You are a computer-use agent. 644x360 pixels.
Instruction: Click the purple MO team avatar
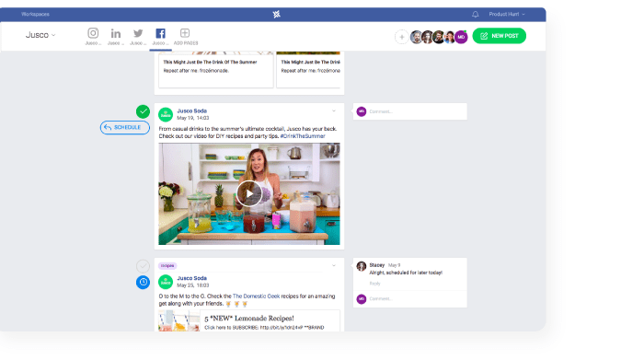[461, 37]
